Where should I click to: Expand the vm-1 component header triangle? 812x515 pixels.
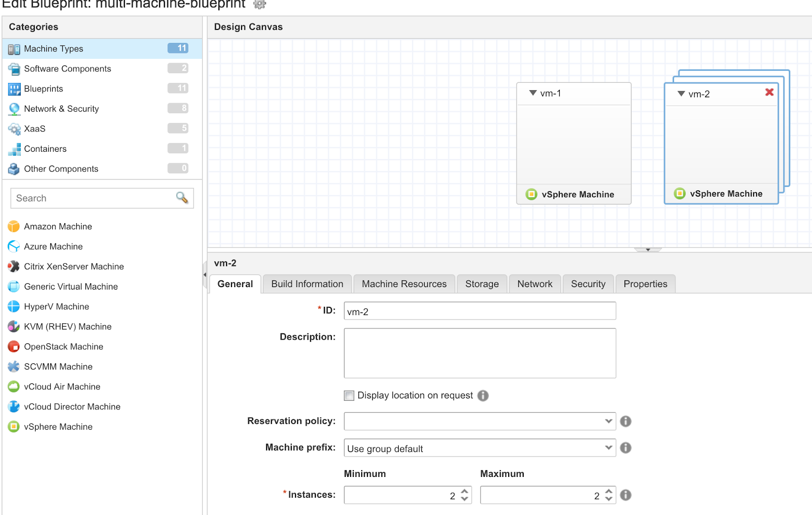coord(532,93)
